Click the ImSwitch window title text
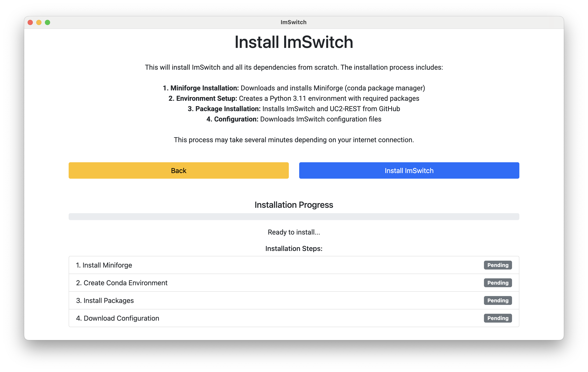588x372 pixels. (x=294, y=22)
